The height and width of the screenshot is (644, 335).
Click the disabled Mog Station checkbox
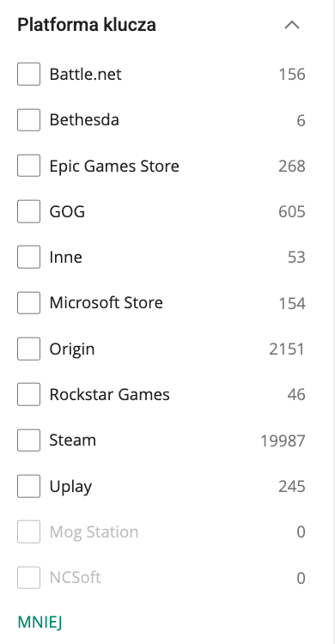28,532
